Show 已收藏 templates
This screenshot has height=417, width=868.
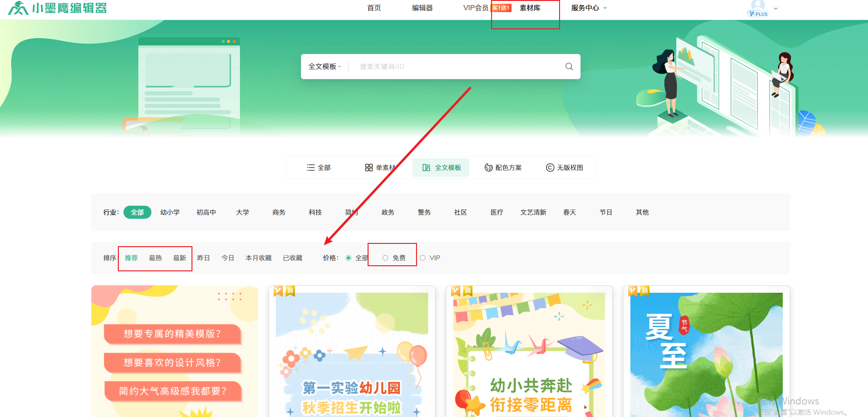pyautogui.click(x=293, y=258)
